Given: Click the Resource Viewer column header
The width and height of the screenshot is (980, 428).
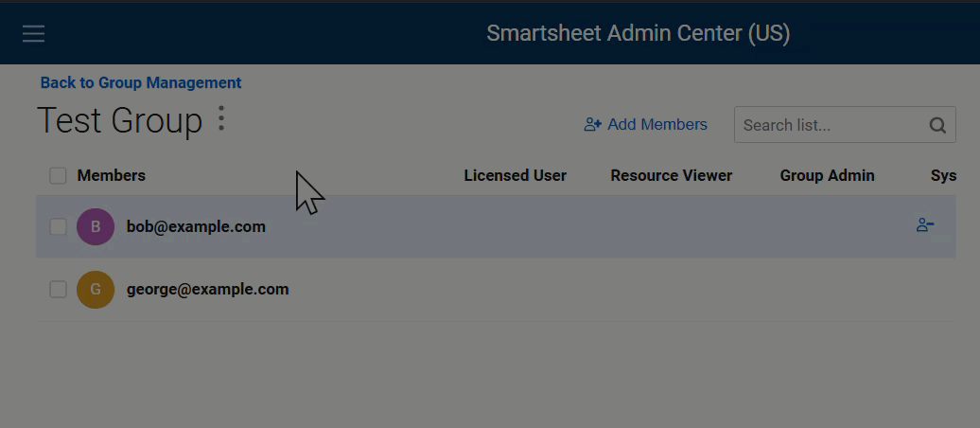Looking at the screenshot, I should point(672,176).
